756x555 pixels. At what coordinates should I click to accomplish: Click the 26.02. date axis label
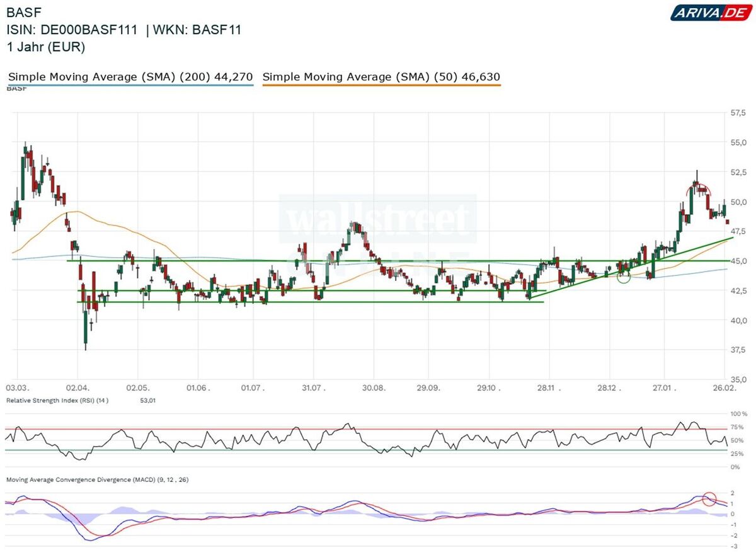pos(725,389)
